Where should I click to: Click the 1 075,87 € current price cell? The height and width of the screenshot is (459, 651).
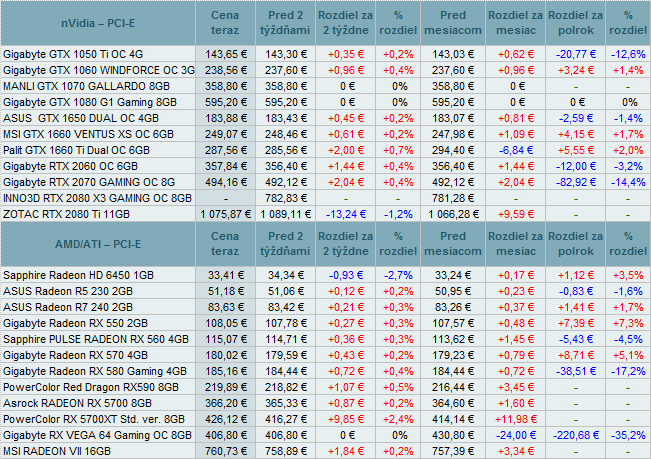pyautogui.click(x=225, y=214)
